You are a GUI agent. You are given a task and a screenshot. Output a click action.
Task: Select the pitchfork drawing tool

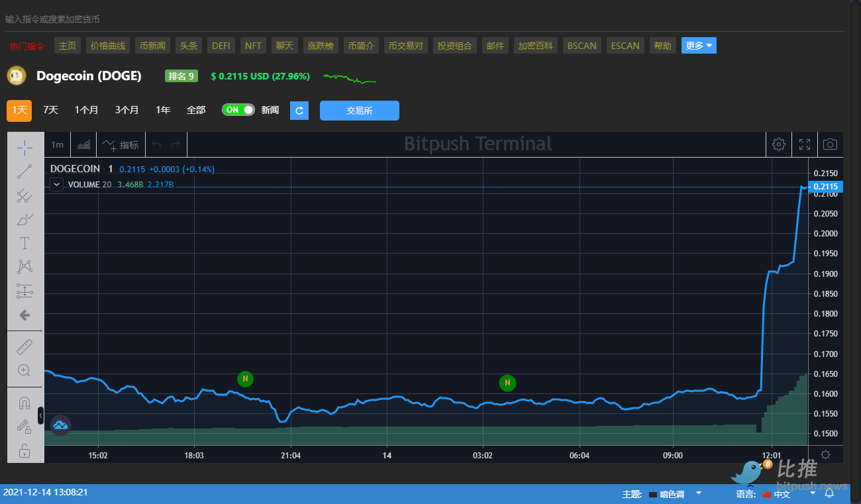point(25,195)
